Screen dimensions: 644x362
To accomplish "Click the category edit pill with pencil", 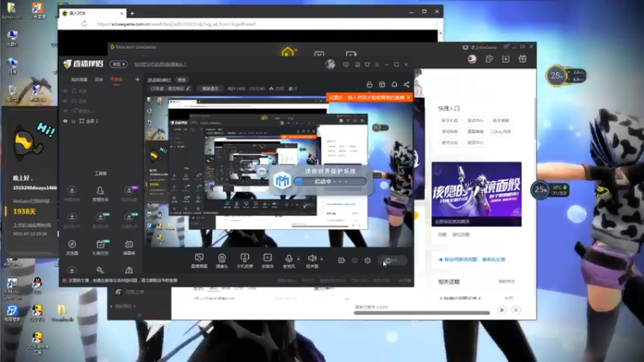I will (171, 88).
